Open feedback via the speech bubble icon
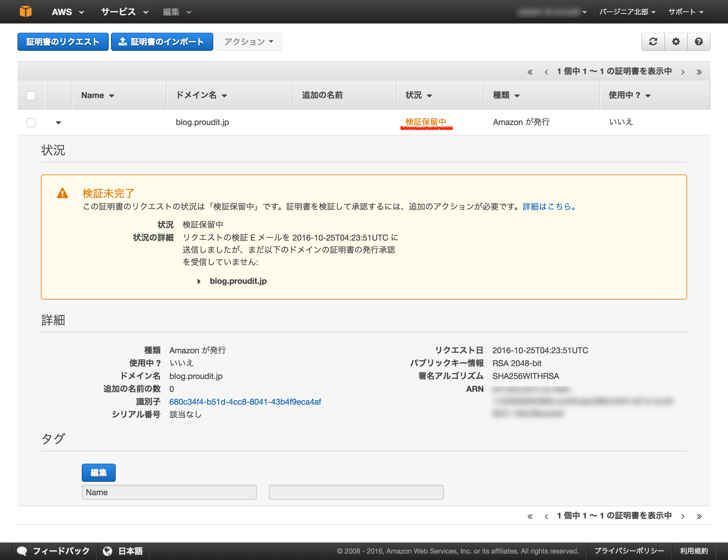 (22, 551)
